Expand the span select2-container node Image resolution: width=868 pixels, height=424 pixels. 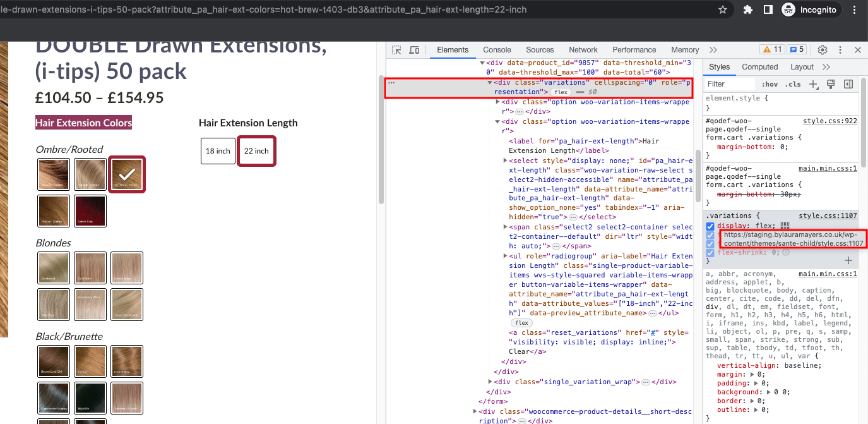point(505,227)
